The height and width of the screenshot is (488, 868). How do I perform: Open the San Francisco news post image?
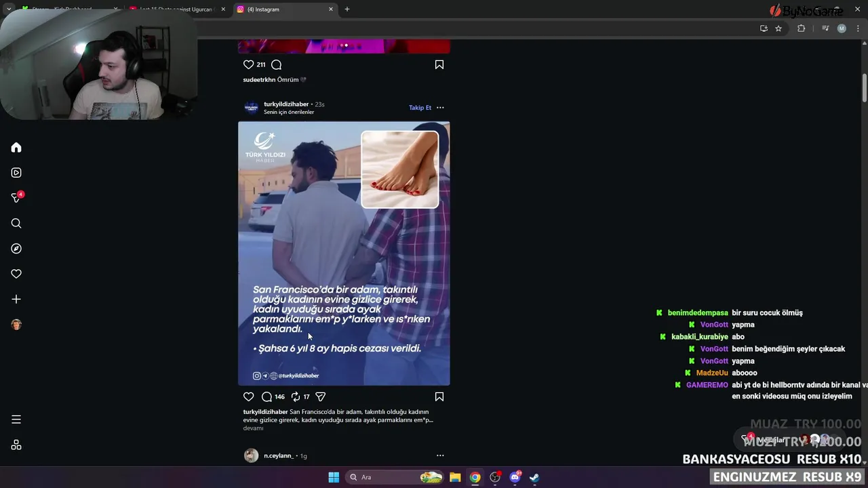[344, 253]
